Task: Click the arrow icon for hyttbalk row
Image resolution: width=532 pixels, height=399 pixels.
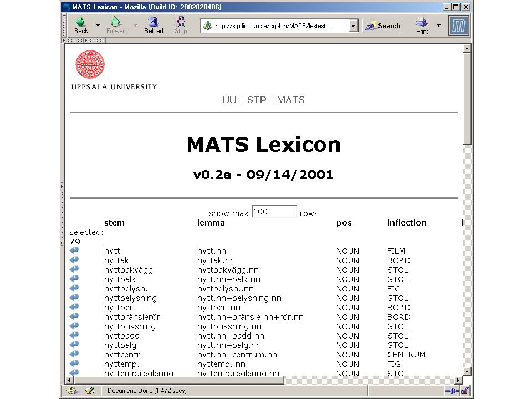Action: point(74,279)
